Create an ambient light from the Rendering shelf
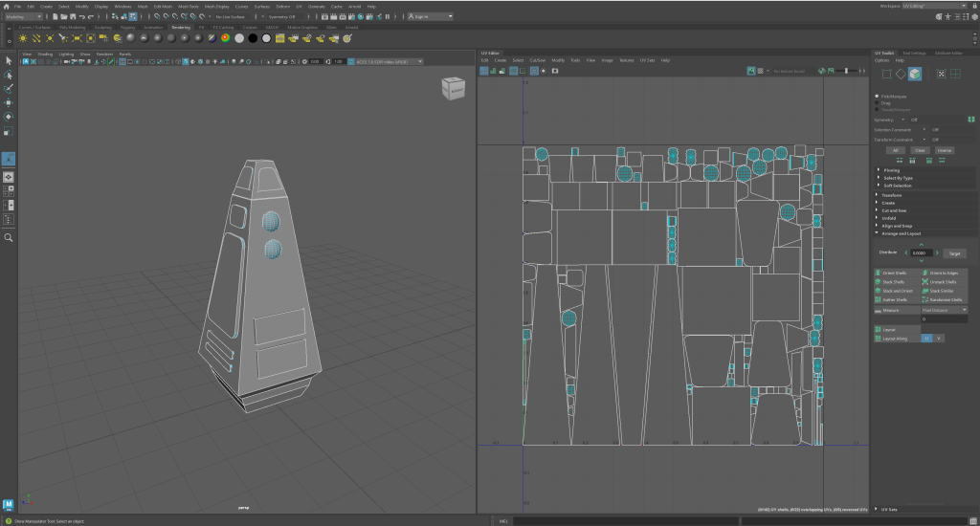The image size is (980, 526). 23,38
